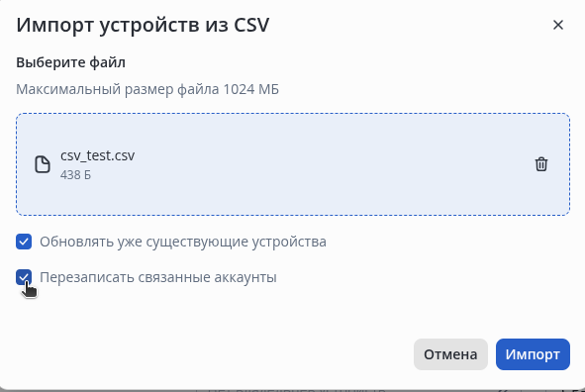
Task: Uncheck "Обновлять уже существующие устройства" checkbox
Action: pyautogui.click(x=24, y=242)
